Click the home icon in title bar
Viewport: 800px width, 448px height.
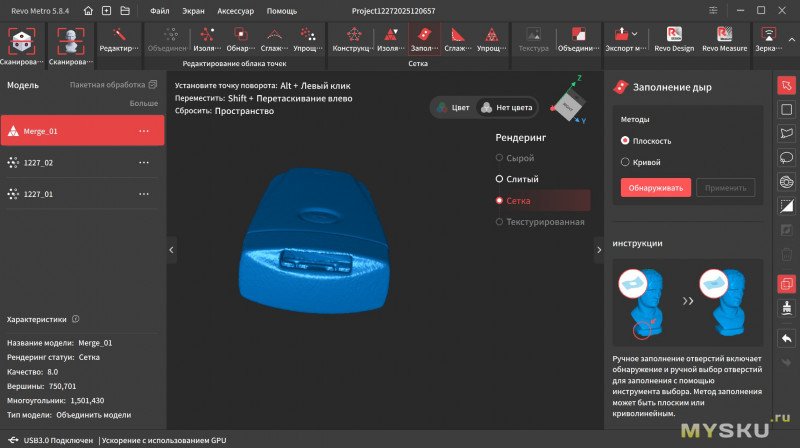click(90, 10)
